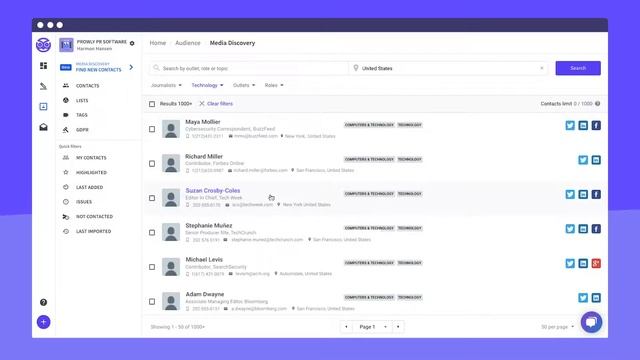
Task: Open Michael Levis' Google Plus icon
Action: pos(596,263)
